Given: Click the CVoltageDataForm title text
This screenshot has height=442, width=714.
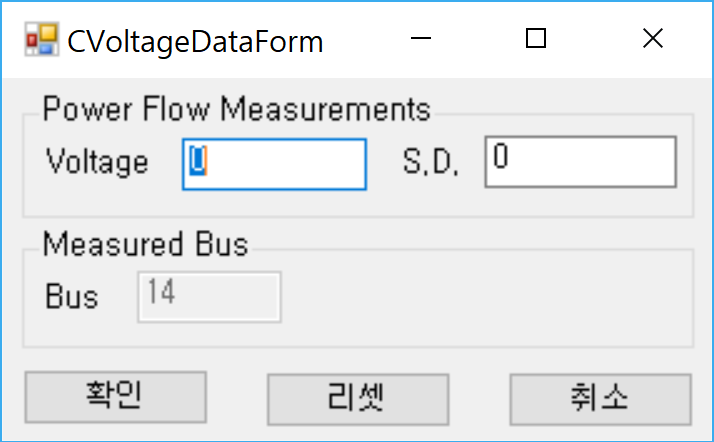Looking at the screenshot, I should click(195, 42).
